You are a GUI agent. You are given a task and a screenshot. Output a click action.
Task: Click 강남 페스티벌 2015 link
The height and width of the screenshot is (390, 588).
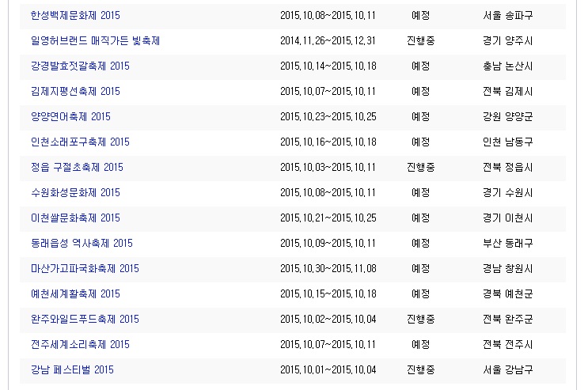pyautogui.click(x=72, y=369)
